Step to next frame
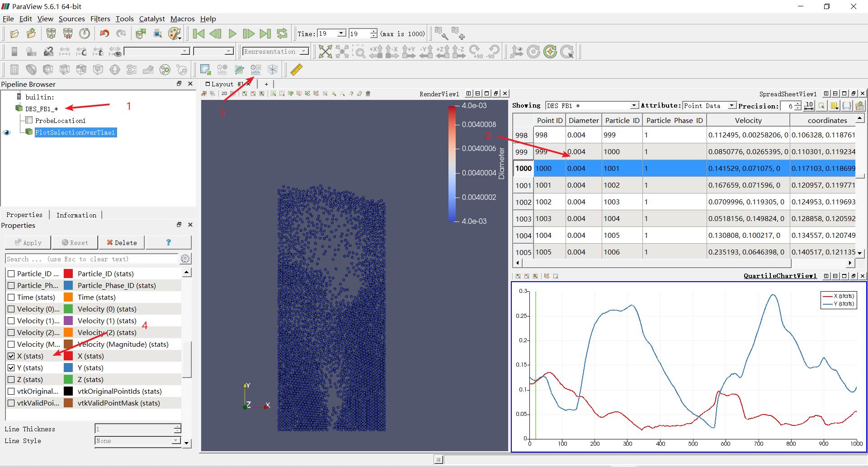Image resolution: width=868 pixels, height=467 pixels. (x=249, y=33)
